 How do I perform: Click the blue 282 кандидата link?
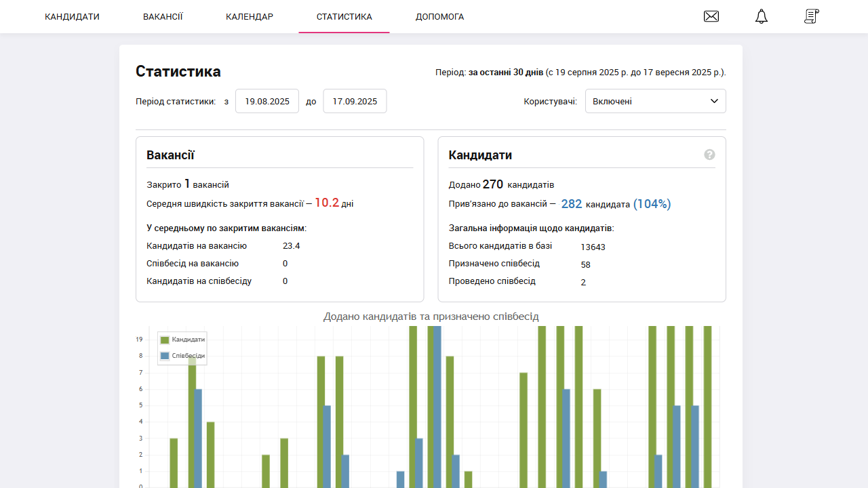[x=572, y=203]
